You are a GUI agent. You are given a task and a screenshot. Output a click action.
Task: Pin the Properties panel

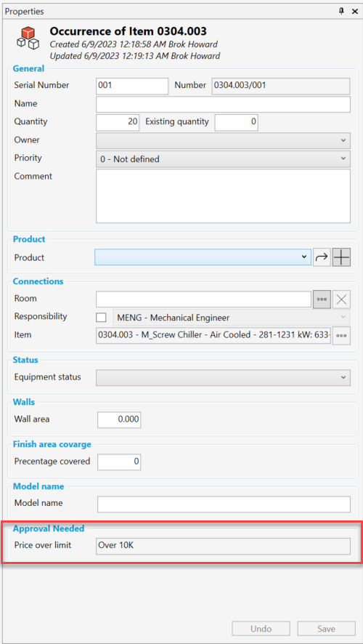341,12
